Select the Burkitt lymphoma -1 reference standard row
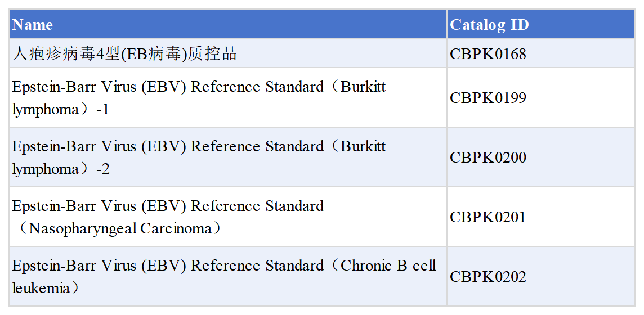This screenshot has width=644, height=315. tap(199, 87)
